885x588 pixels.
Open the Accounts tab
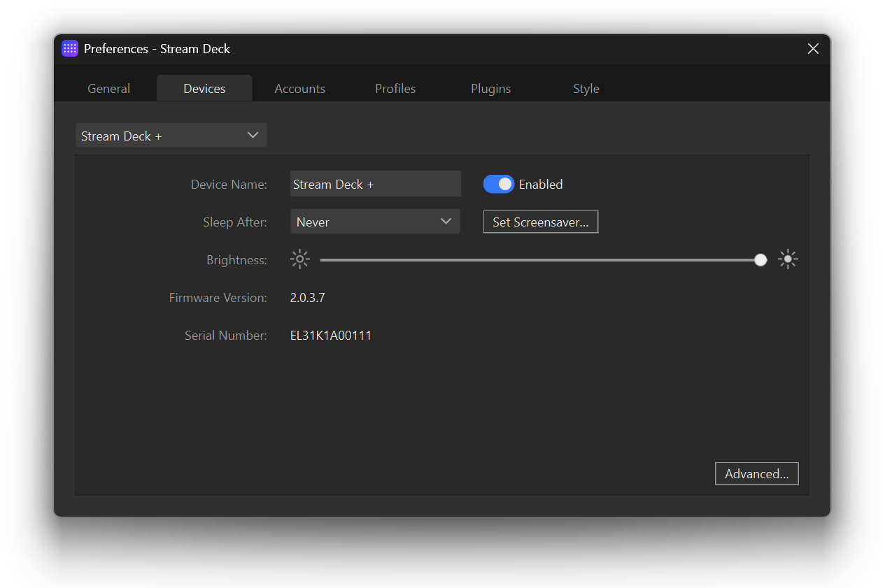(x=299, y=89)
